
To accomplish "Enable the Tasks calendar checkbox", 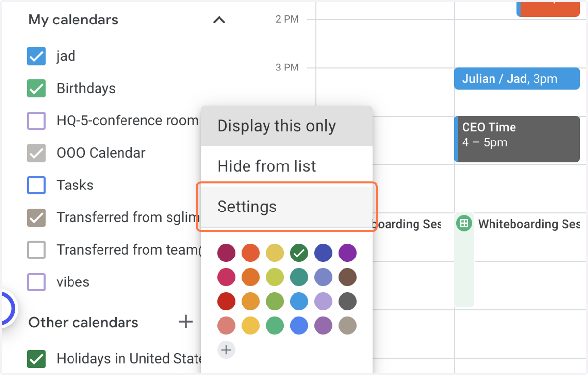I will coord(36,186).
